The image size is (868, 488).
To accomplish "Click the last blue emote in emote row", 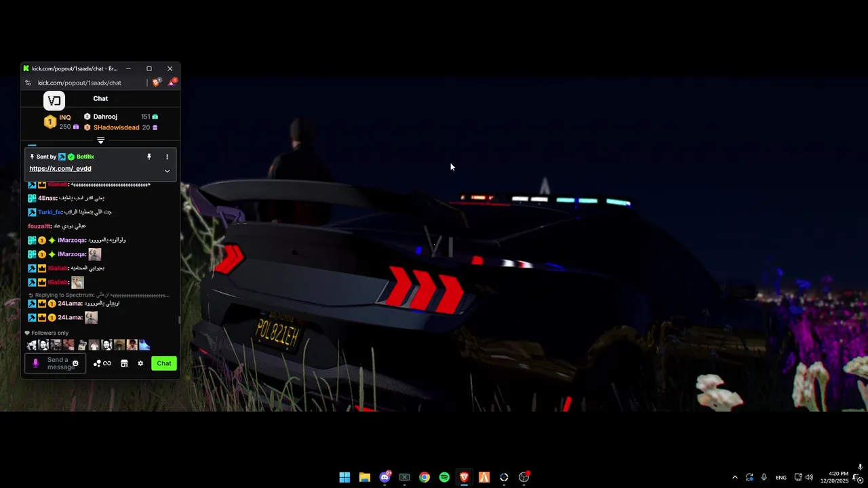I will [144, 345].
